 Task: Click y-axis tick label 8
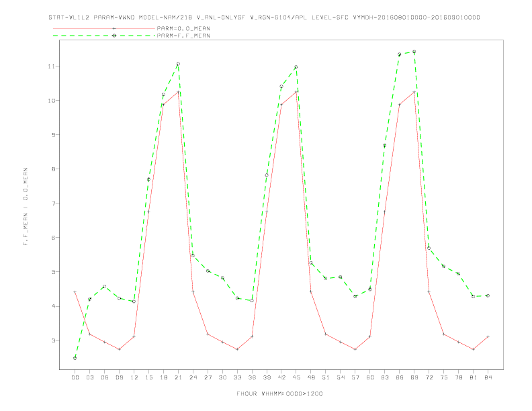pos(53,169)
